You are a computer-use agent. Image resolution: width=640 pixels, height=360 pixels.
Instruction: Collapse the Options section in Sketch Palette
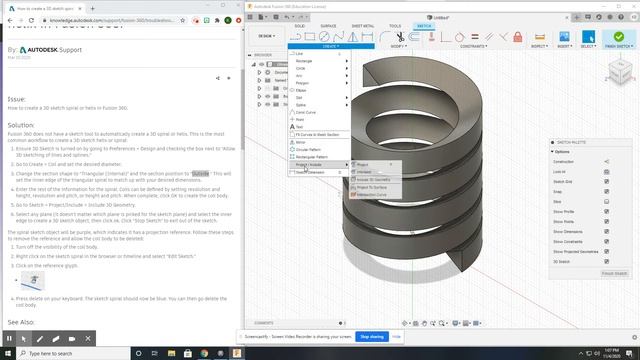[552, 152]
